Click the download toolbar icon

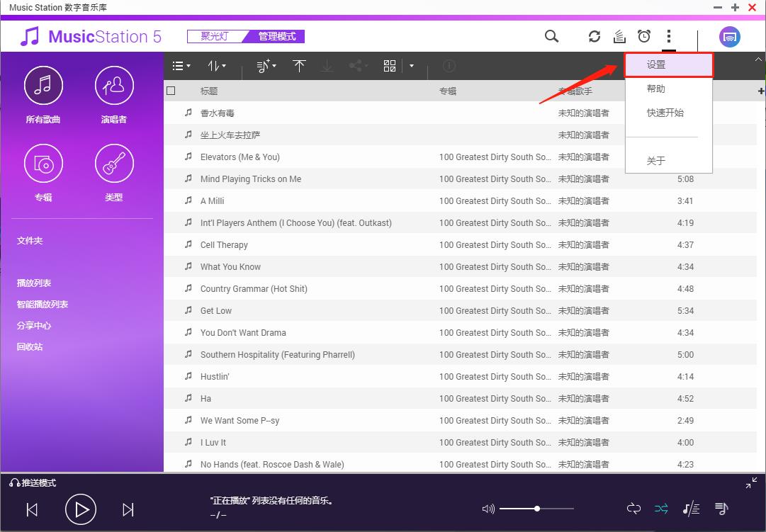click(327, 65)
